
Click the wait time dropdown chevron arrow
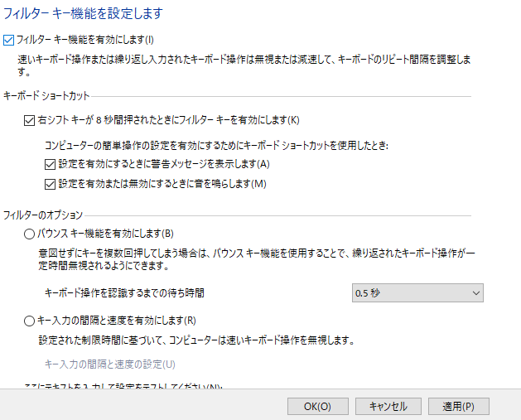[x=475, y=292]
